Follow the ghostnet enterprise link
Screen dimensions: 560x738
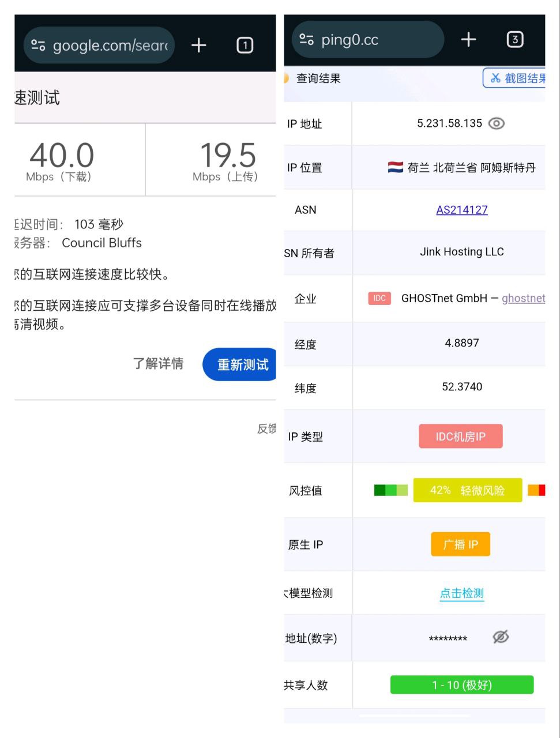click(524, 298)
